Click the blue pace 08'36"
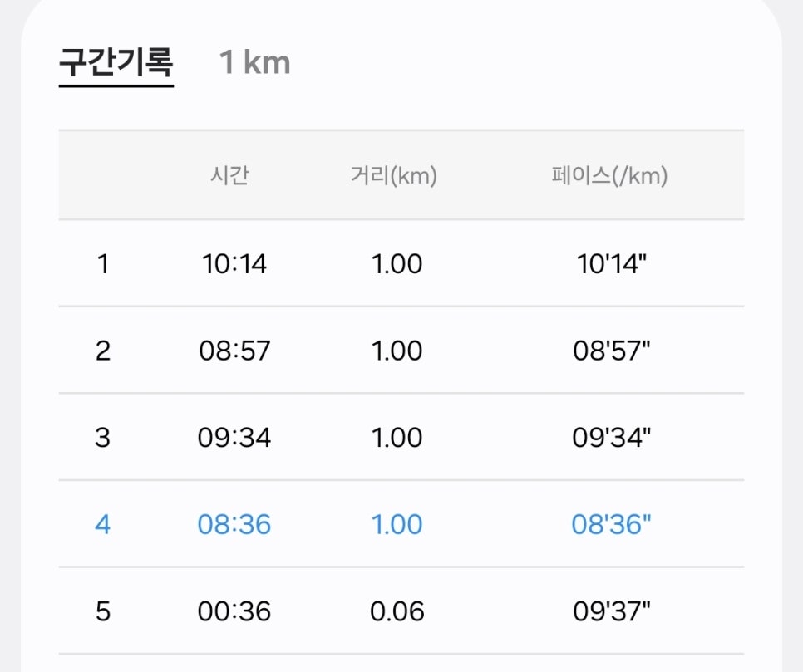Viewport: 803px width, 672px height. pos(612,525)
